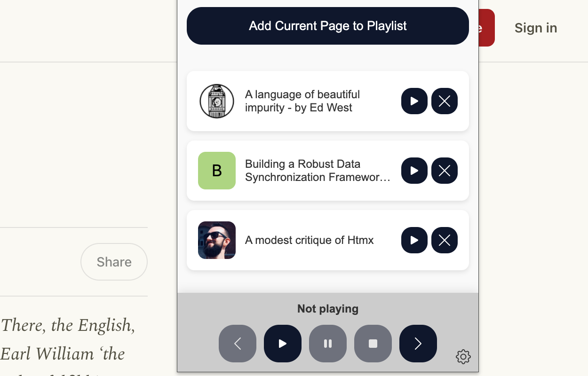Advance to the next playlist track
This screenshot has width=588, height=376.
(x=418, y=344)
